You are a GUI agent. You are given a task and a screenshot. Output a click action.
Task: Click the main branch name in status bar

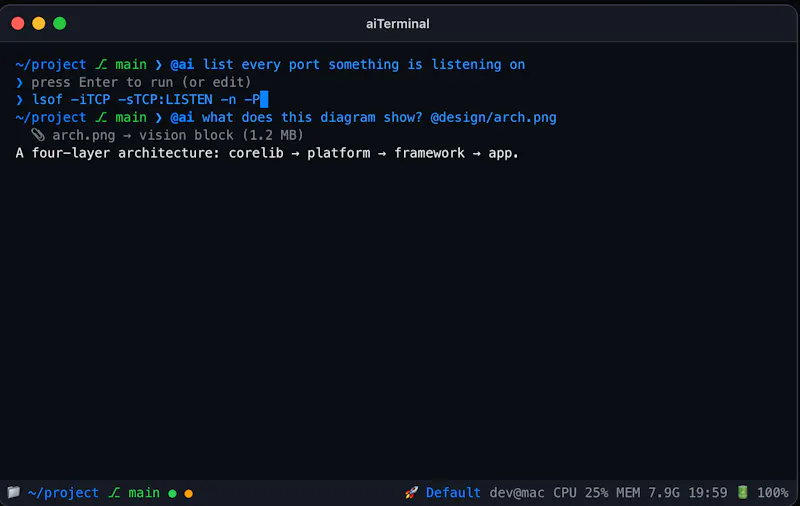coord(144,493)
